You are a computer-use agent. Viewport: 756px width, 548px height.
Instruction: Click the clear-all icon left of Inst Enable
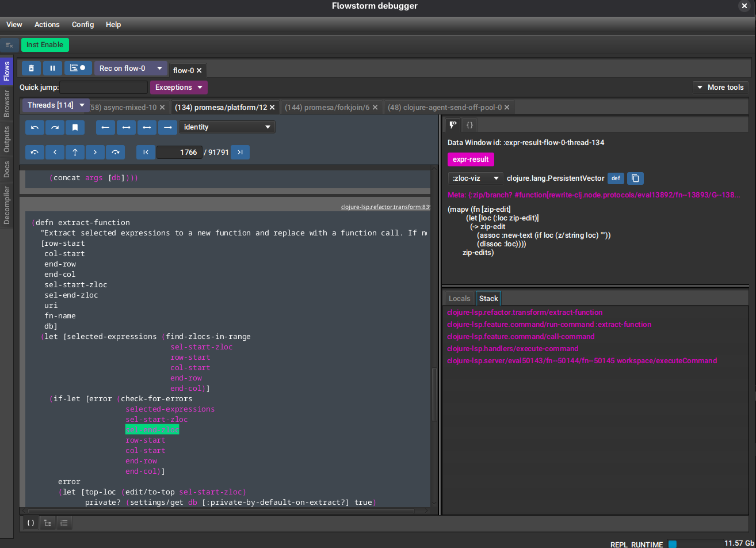click(x=9, y=45)
